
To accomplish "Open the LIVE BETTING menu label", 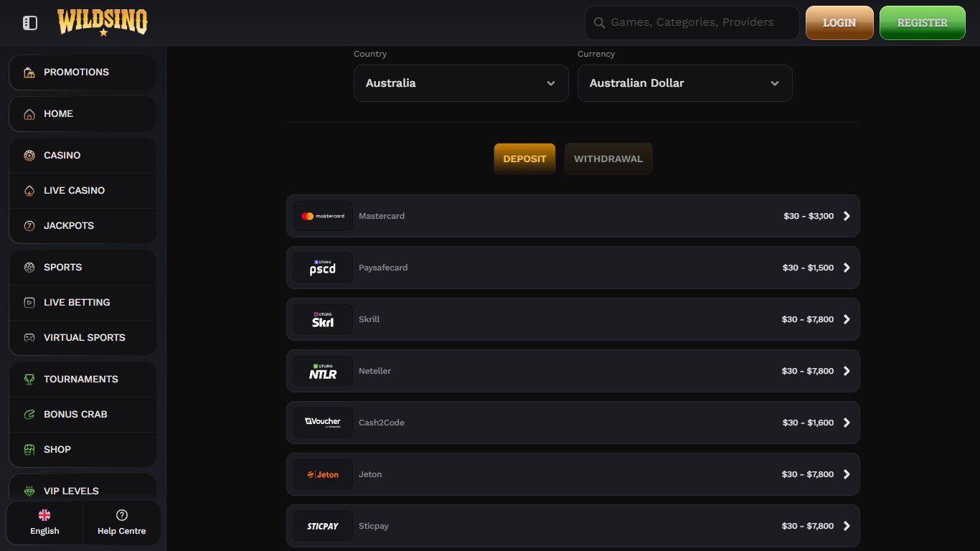I will tap(77, 303).
